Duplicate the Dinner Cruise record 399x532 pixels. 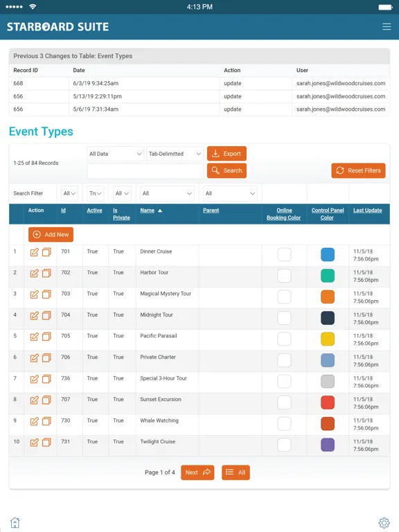tap(46, 252)
